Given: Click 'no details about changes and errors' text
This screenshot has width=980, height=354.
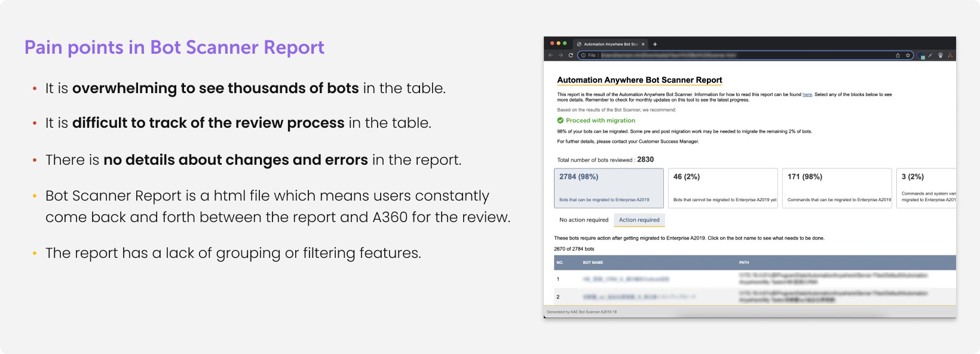Looking at the screenshot, I should click(x=235, y=160).
